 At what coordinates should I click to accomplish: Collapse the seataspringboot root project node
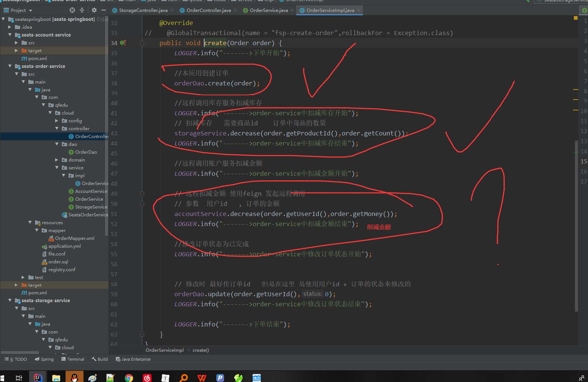4,19
